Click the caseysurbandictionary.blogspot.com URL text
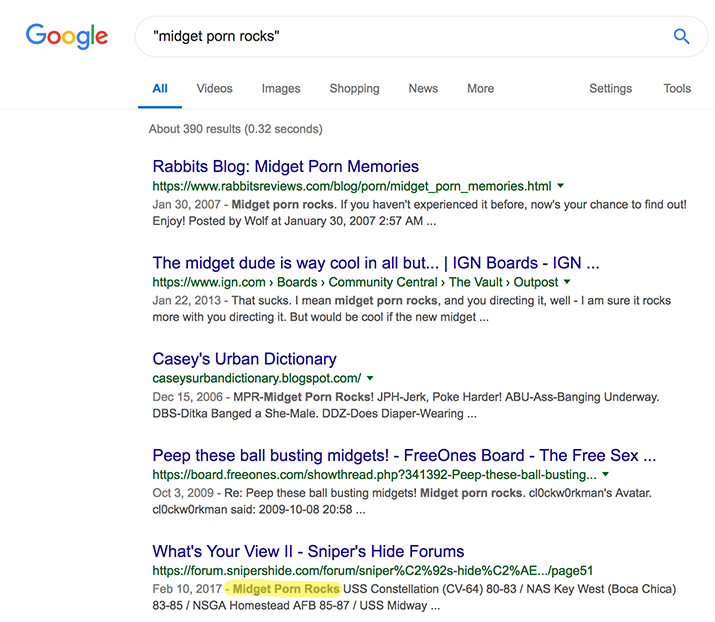This screenshot has height=622, width=715. pyautogui.click(x=257, y=378)
